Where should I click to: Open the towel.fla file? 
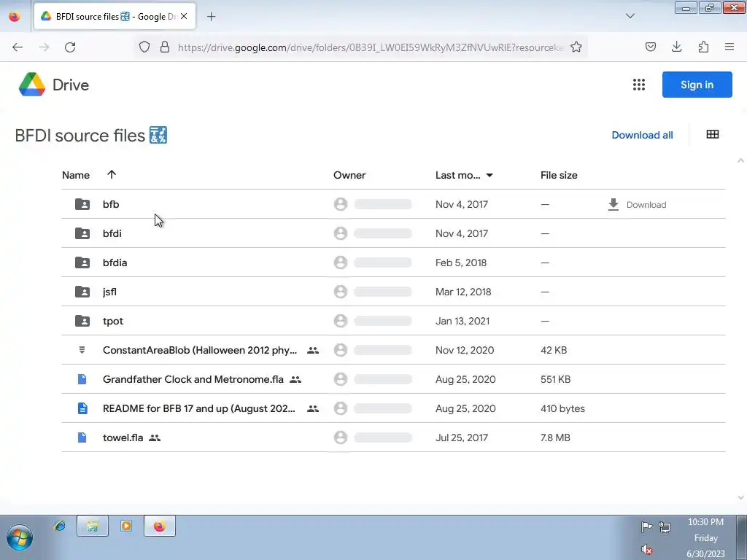tap(123, 437)
